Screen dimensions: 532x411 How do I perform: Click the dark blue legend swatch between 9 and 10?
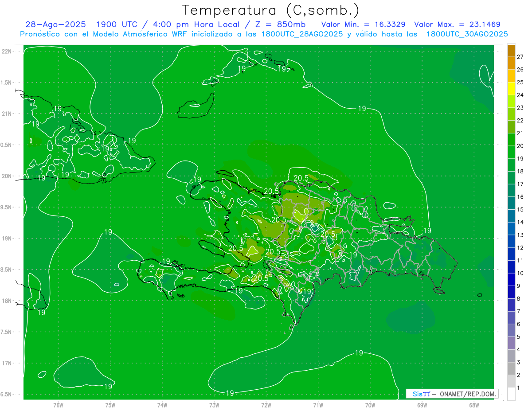tap(511, 280)
